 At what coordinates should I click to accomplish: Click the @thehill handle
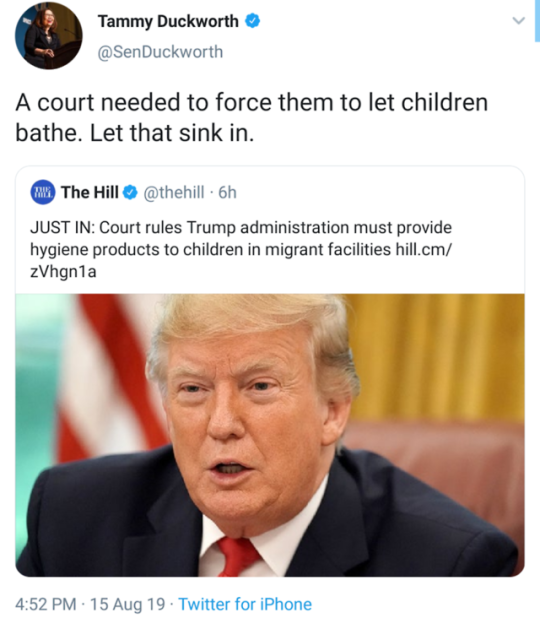coord(174,193)
